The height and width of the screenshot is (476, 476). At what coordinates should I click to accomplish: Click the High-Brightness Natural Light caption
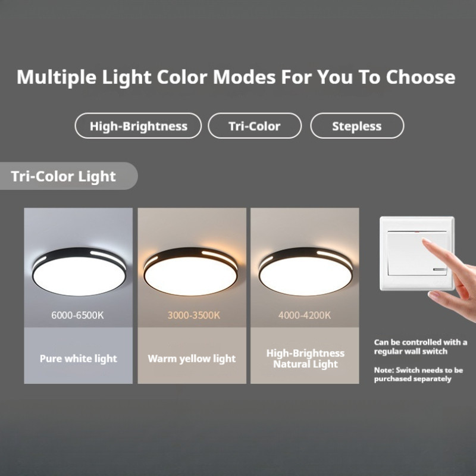[305, 359]
